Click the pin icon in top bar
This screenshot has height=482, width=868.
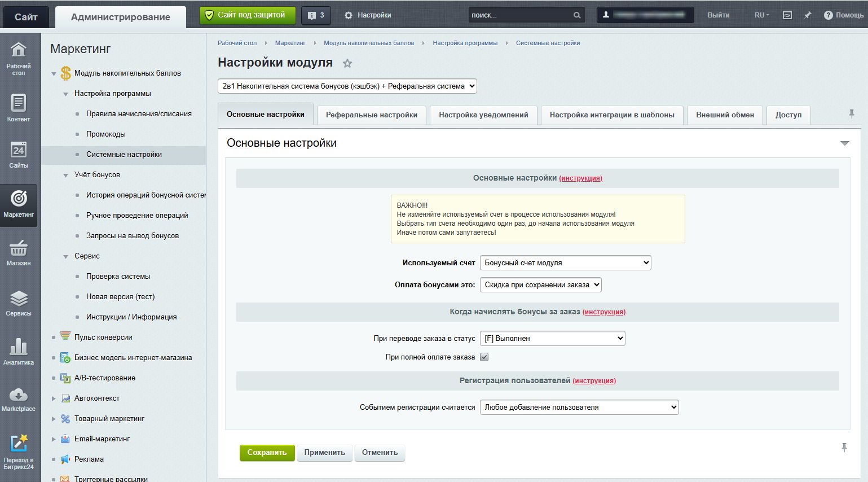(x=808, y=15)
